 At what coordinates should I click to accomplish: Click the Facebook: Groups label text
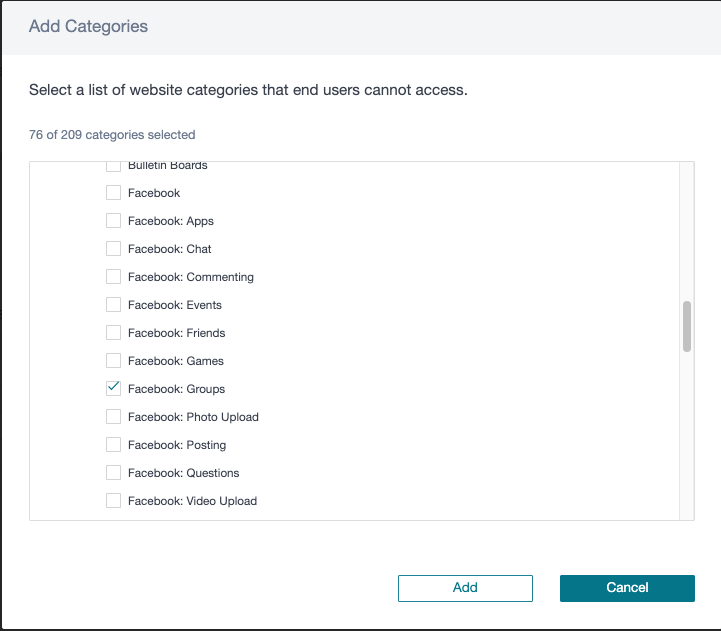tap(176, 389)
